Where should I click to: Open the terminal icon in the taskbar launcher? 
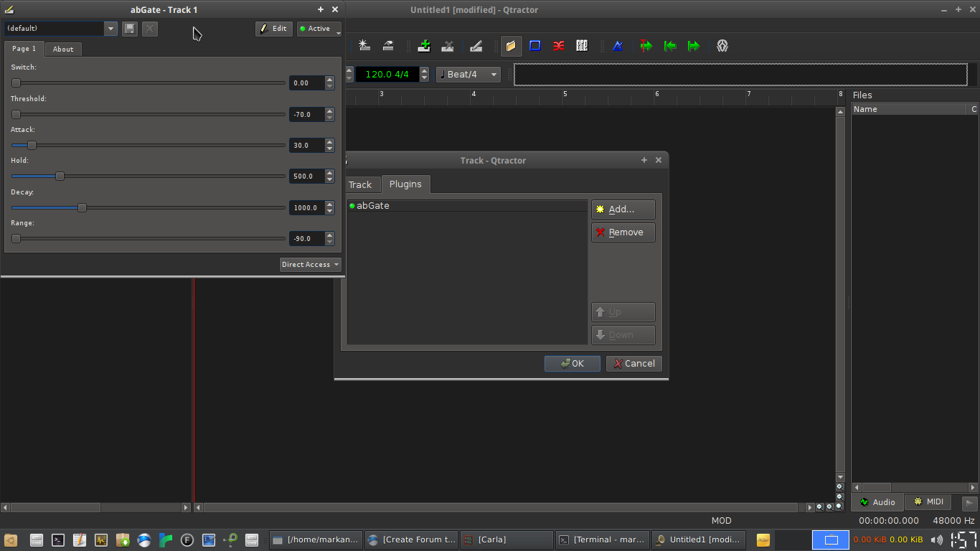tap(58, 540)
